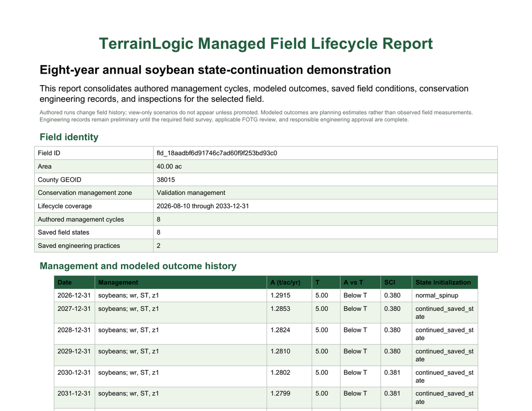Viewport: 532px width, 411px height.
Task: Click the Field identity section heading
Action: pos(69,137)
